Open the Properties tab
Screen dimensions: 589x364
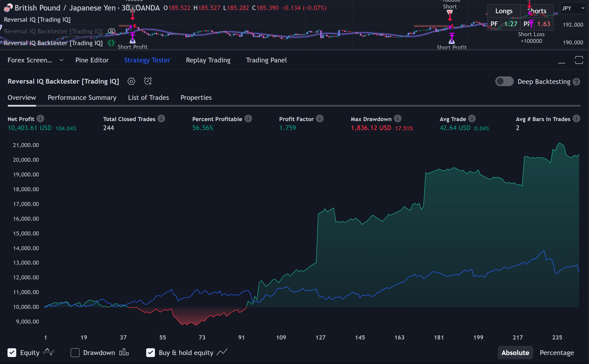click(x=196, y=98)
